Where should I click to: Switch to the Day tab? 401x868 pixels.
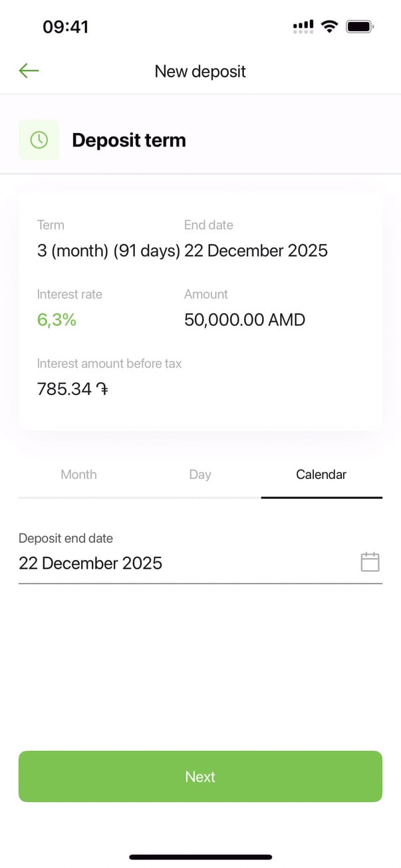(200, 474)
